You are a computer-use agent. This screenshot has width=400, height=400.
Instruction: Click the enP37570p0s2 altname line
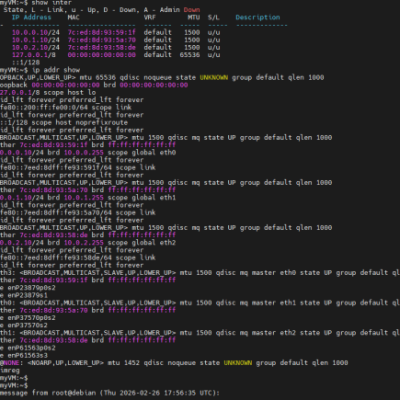(28, 318)
